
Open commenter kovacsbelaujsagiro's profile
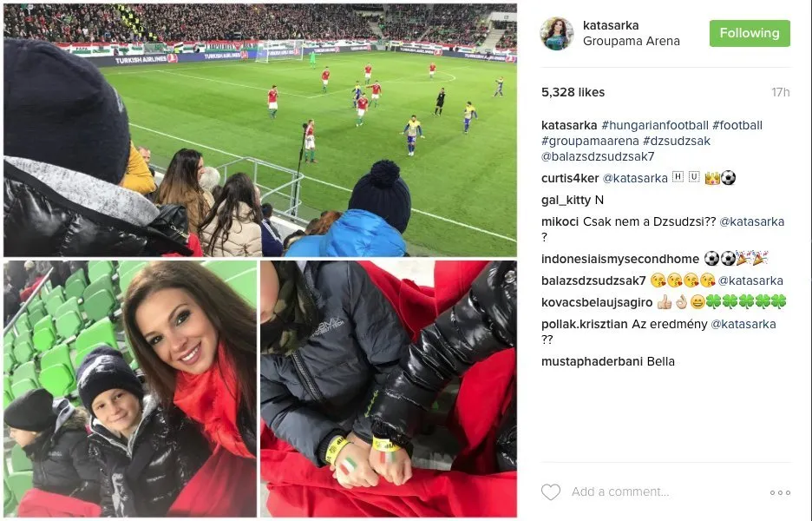click(x=597, y=303)
